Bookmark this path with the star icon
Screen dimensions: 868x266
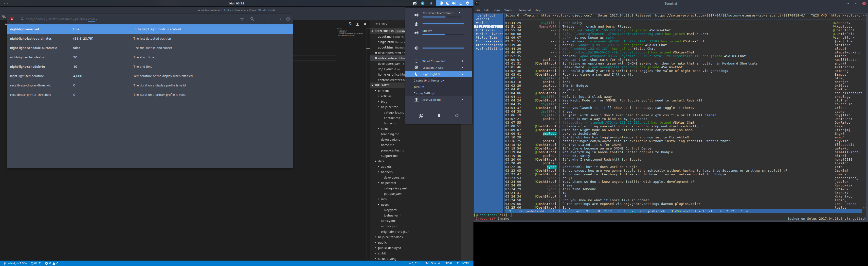(242, 19)
